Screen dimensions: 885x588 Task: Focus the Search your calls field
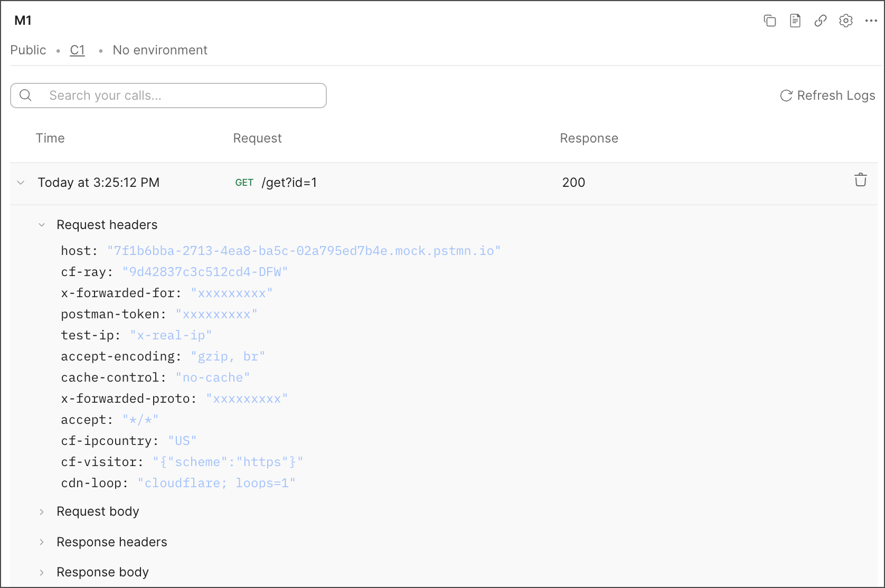pos(180,96)
